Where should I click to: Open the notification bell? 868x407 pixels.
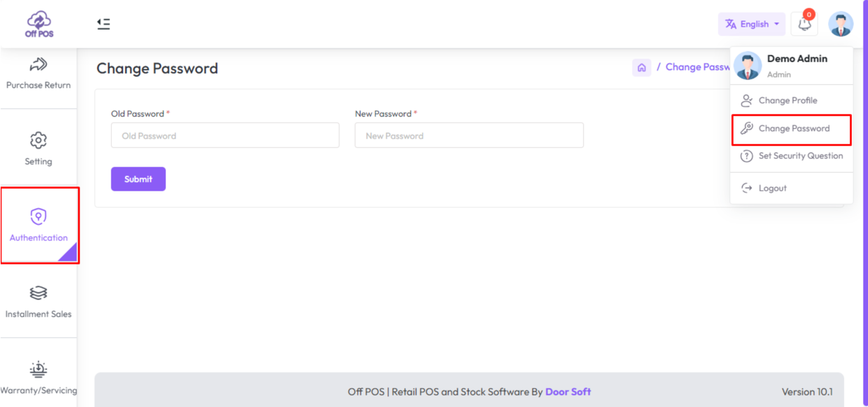[x=804, y=24]
